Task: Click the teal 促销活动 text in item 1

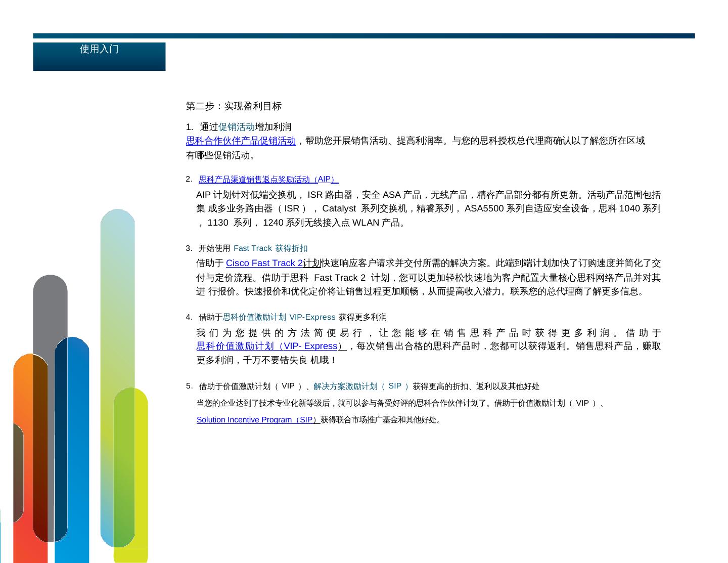Action: tap(237, 126)
